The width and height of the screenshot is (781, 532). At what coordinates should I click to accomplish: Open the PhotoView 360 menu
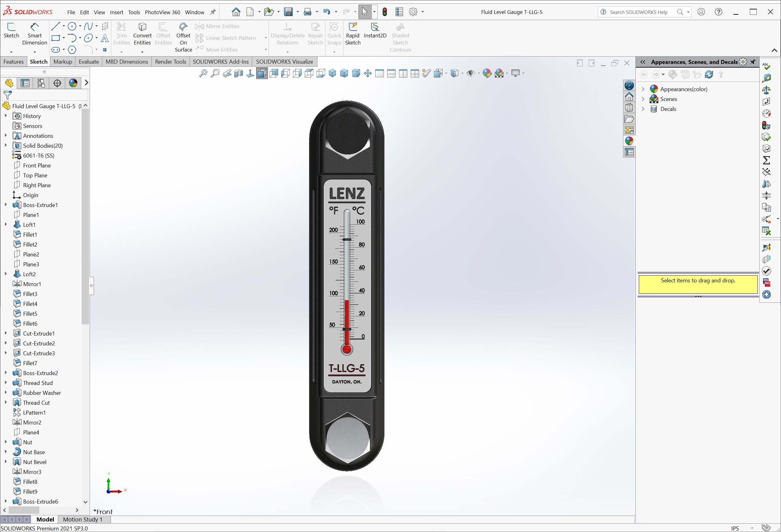pos(162,12)
